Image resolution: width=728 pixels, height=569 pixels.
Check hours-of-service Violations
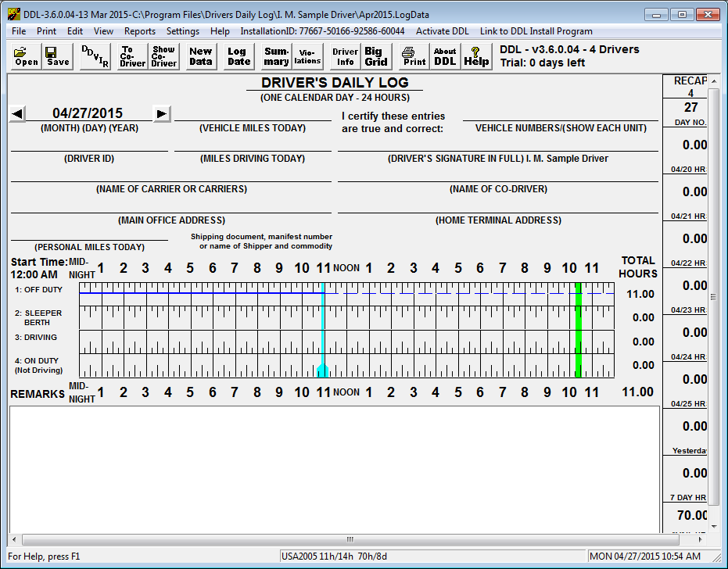tap(307, 55)
